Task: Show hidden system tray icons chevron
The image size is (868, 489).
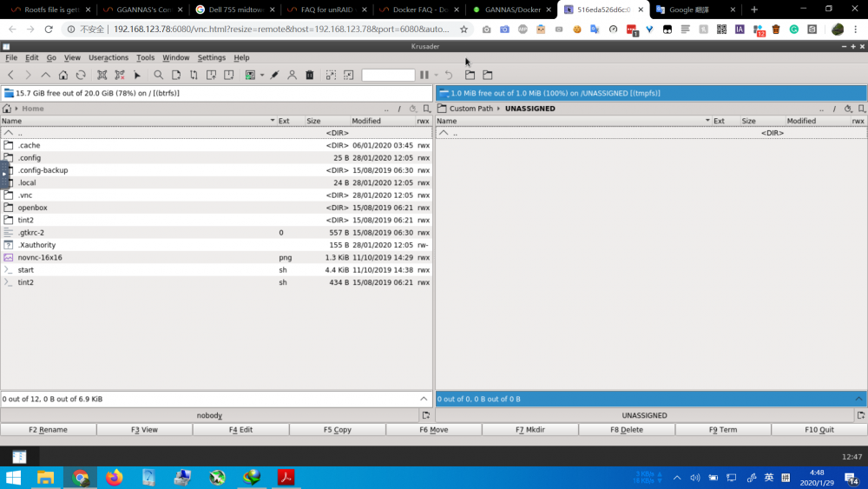Action: 677,478
